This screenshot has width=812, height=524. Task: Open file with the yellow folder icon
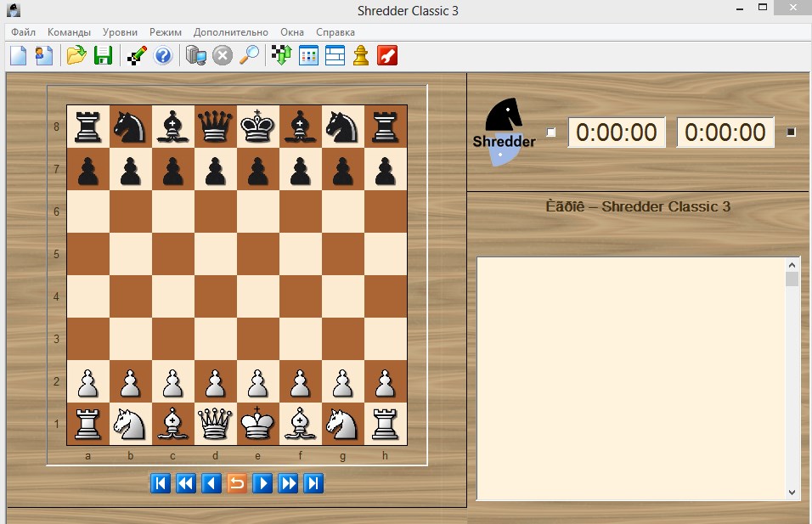(x=76, y=55)
